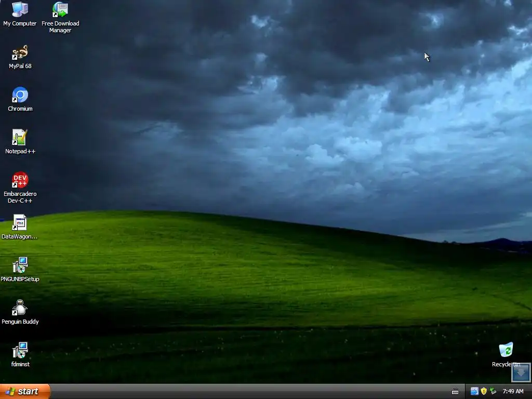Click the green Safely Remove Hardware tray icon

(x=493, y=391)
